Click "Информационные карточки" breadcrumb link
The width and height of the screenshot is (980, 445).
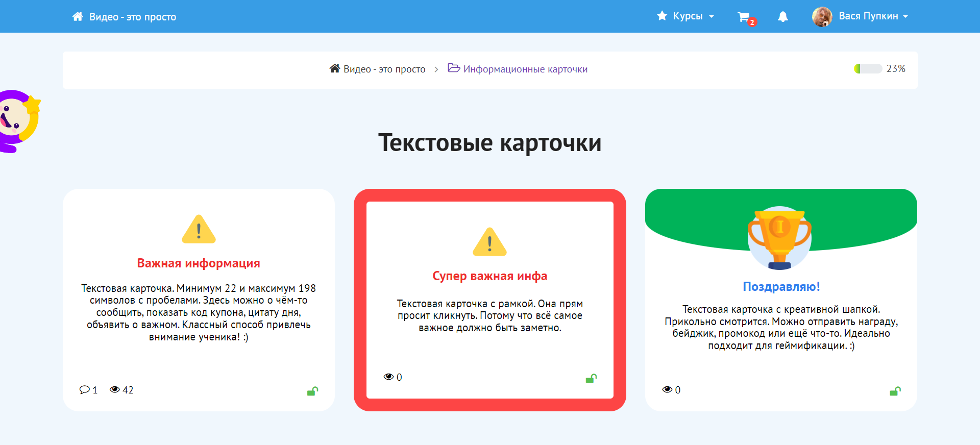[525, 69]
